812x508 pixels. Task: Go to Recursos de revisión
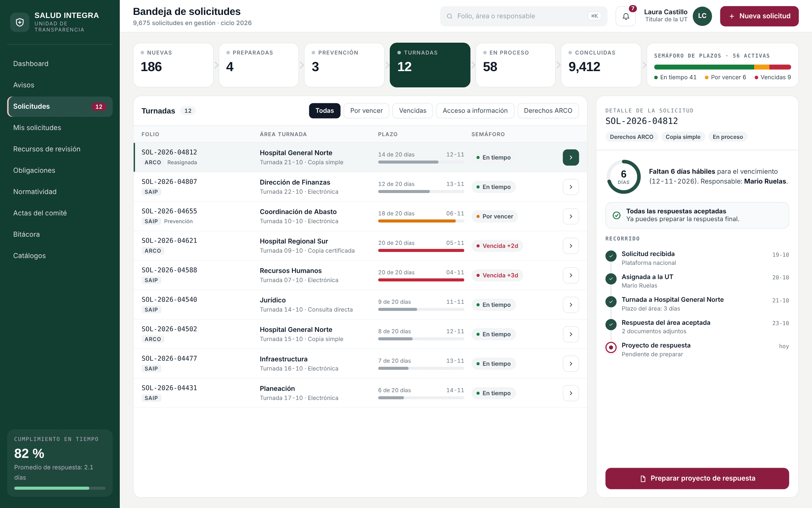60,149
